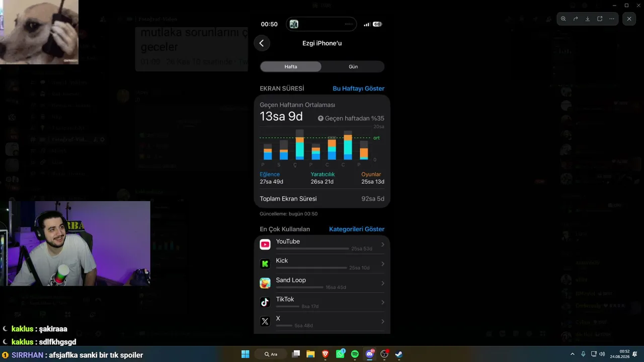Select the Oyunlar category value 25sa 13d
This screenshot has width=644, height=362.
[x=373, y=182]
